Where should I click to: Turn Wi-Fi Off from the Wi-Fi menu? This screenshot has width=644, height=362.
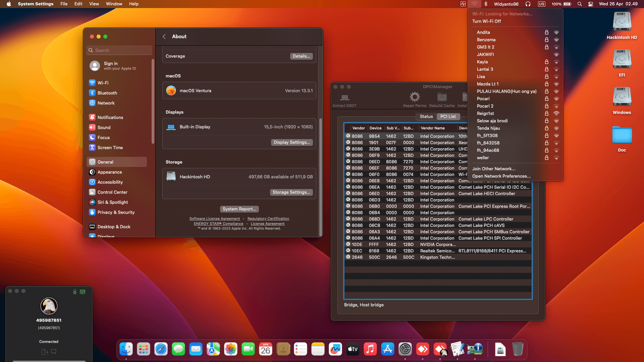pos(486,21)
